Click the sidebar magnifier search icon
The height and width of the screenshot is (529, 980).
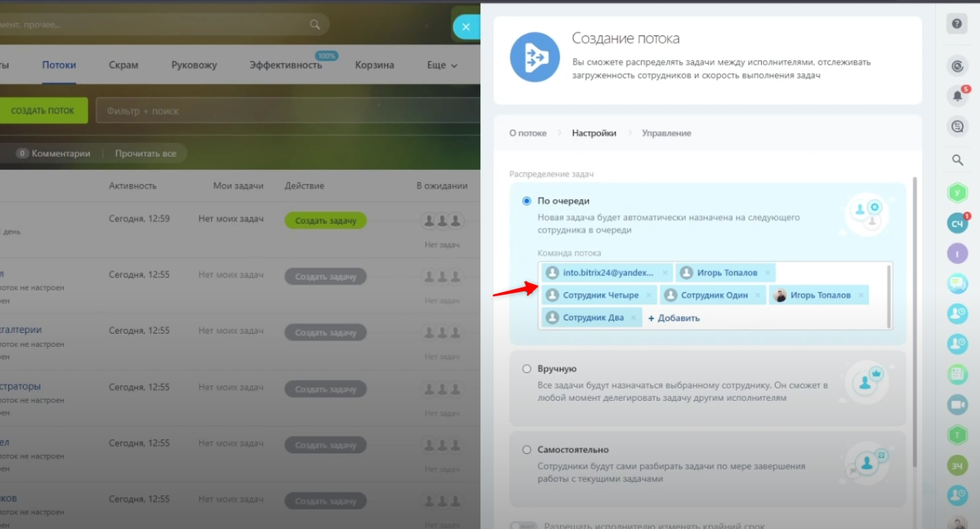click(957, 160)
